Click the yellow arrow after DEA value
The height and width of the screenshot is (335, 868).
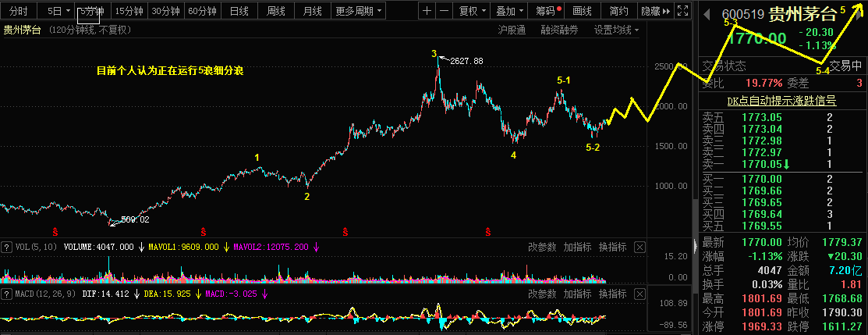click(x=198, y=294)
